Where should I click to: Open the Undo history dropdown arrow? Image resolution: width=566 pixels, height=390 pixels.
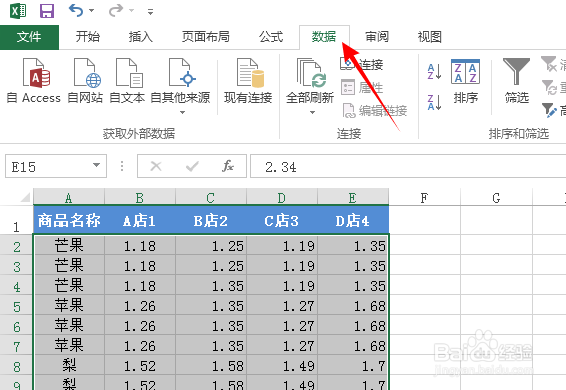(x=92, y=11)
